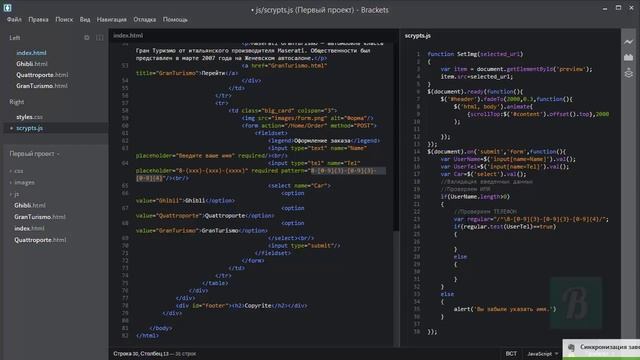Minimize the Brackets window
Image resolution: width=640 pixels, height=360 pixels.
pos(605,8)
